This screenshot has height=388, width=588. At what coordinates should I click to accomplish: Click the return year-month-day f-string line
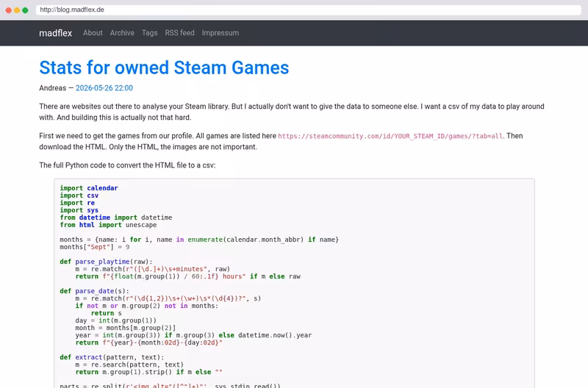click(x=149, y=342)
